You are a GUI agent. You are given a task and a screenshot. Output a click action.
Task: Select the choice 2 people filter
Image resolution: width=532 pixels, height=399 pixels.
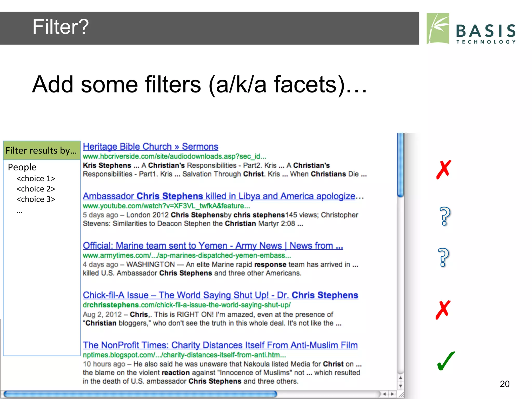[36, 189]
